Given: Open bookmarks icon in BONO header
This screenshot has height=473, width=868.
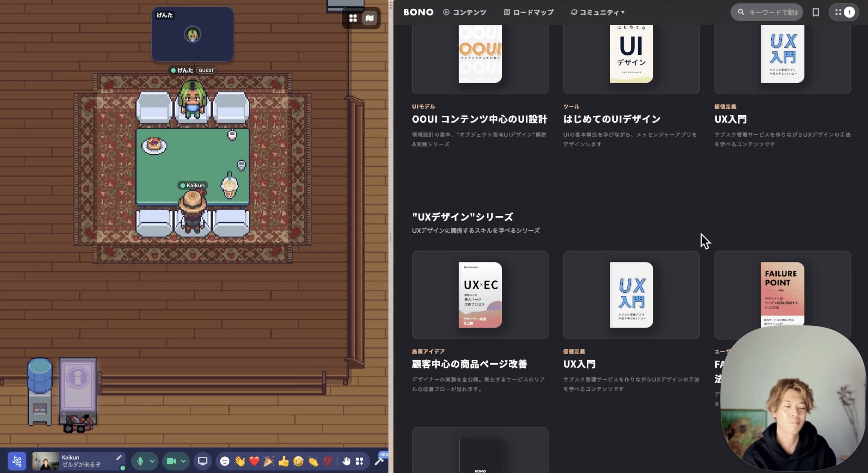Looking at the screenshot, I should pyautogui.click(x=816, y=12).
